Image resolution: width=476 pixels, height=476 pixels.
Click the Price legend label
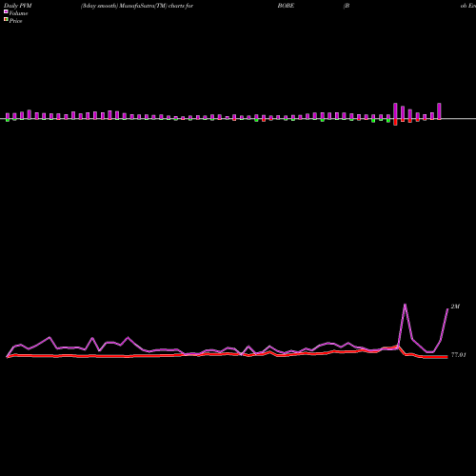(x=15, y=21)
